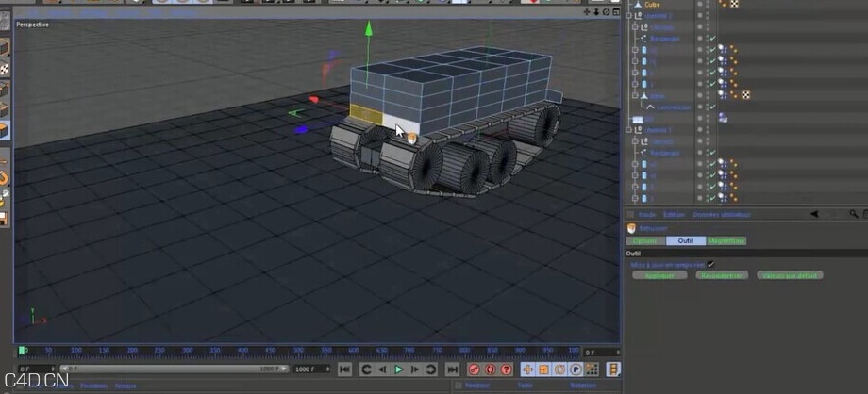Click the 0 F start frame field
The image size is (868, 394).
pos(37,369)
